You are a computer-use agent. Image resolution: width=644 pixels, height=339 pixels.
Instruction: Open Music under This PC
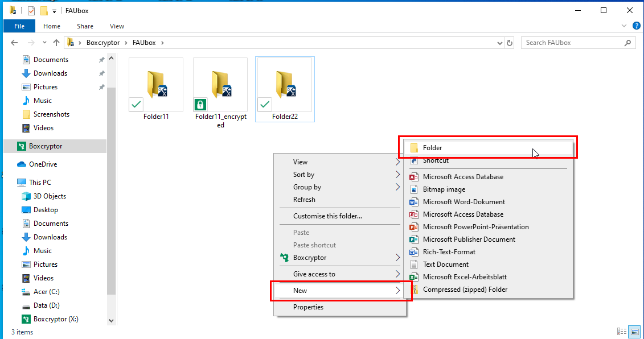42,251
